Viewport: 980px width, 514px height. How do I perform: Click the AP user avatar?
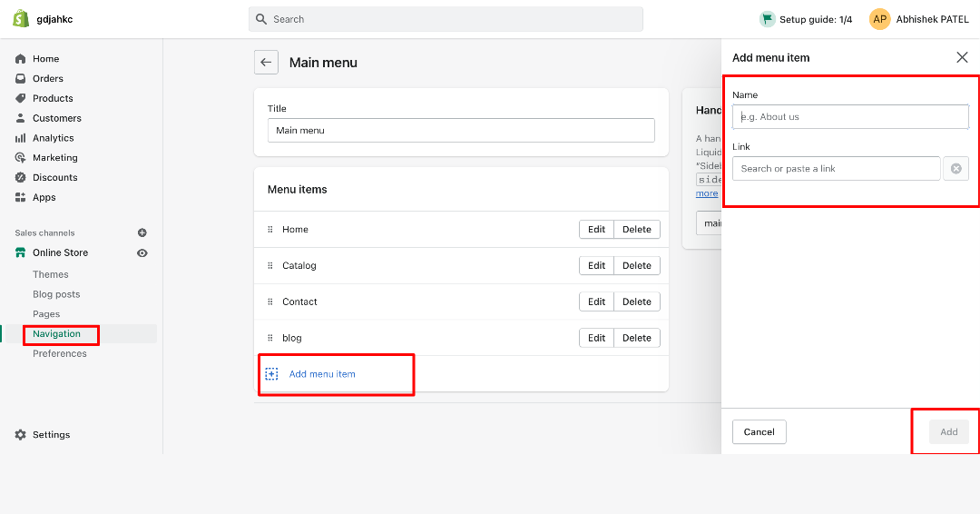tap(879, 19)
